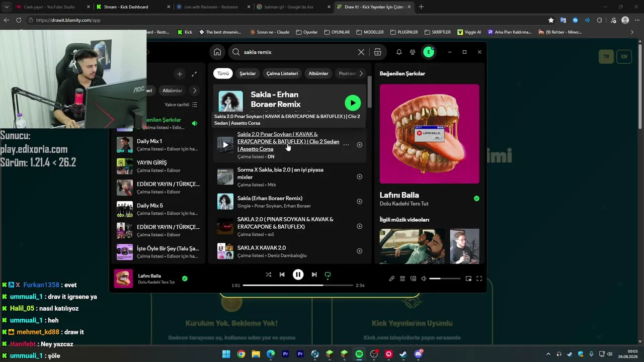Image resolution: width=644 pixels, height=362 pixels.
Task: Filter search results by Albümler
Action: pos(318,73)
